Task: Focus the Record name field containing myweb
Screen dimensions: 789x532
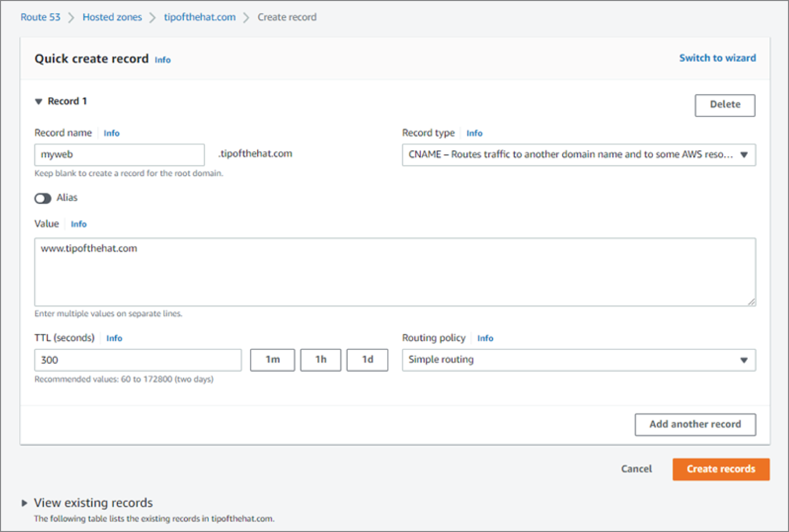Action: 119,155
